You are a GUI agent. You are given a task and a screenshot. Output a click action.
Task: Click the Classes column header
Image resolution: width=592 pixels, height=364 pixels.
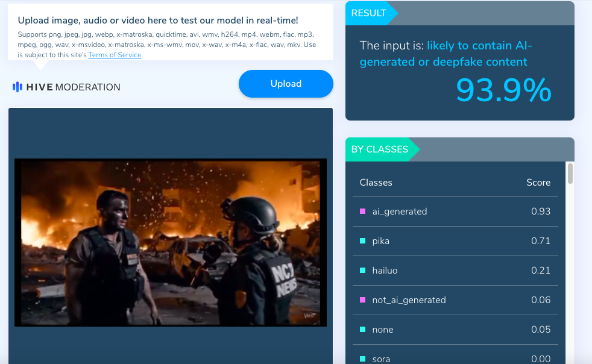[x=376, y=183]
